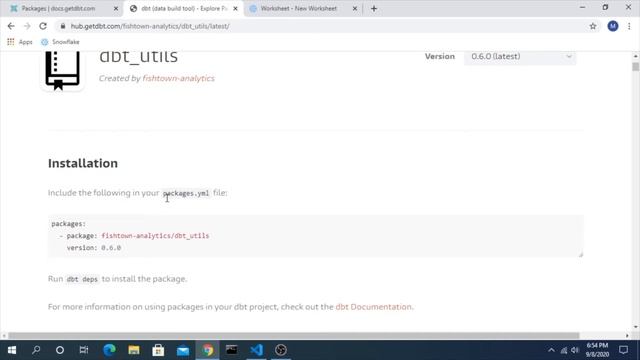The image size is (640, 360).
Task: Click the horizontal scrollbar thumb
Action: tap(294, 336)
